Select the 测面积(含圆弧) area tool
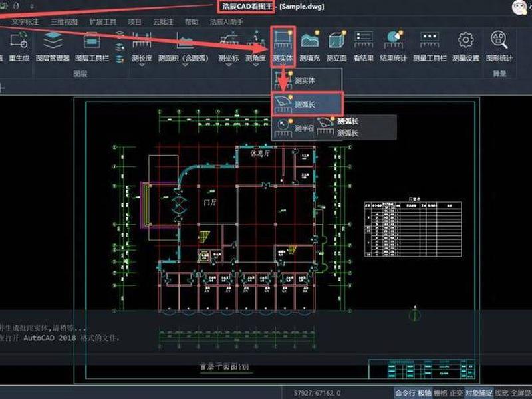This screenshot has width=532, height=399. pyautogui.click(x=184, y=45)
